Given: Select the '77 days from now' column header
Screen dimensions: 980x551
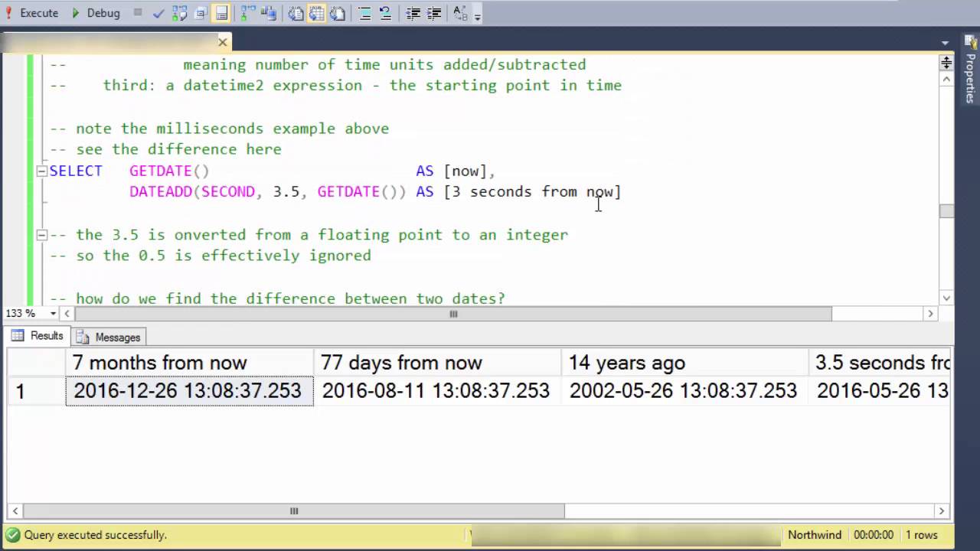Looking at the screenshot, I should point(437,363).
